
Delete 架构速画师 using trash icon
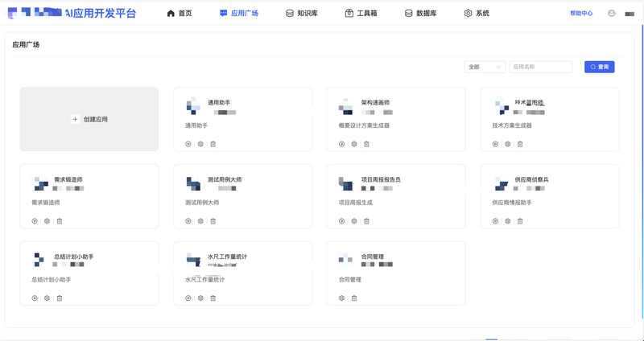367,144
